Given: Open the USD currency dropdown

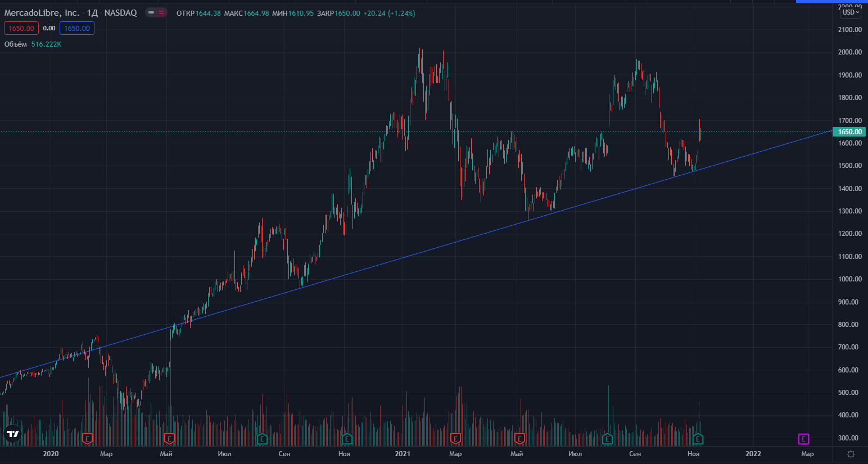Looking at the screenshot, I should pos(850,12).
